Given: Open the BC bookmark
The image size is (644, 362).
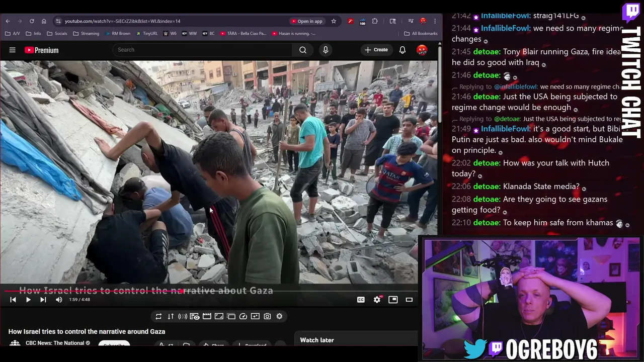Looking at the screenshot, I should [x=209, y=34].
